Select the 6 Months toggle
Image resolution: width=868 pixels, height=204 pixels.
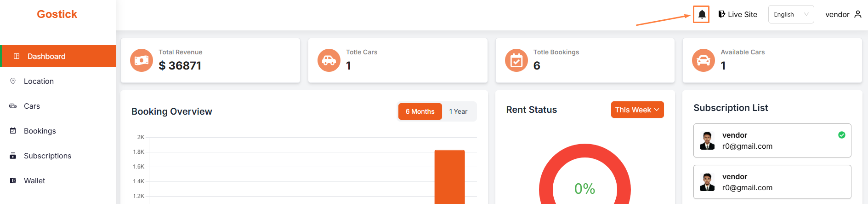[420, 111]
